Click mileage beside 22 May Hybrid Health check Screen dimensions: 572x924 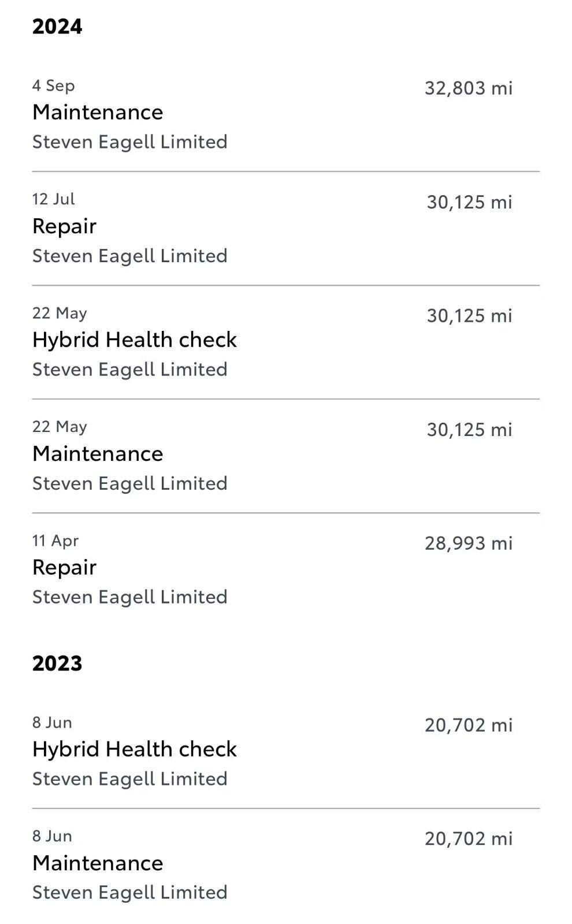coord(469,316)
